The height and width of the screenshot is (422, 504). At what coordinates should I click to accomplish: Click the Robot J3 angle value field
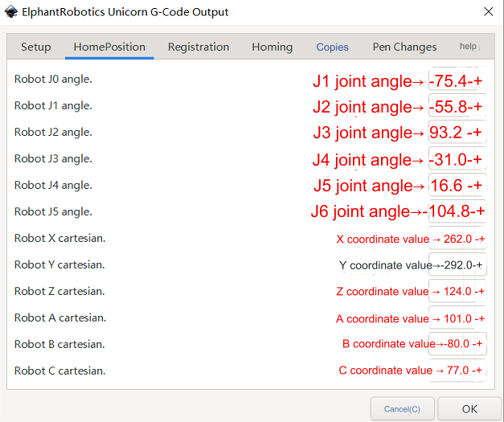click(457, 159)
